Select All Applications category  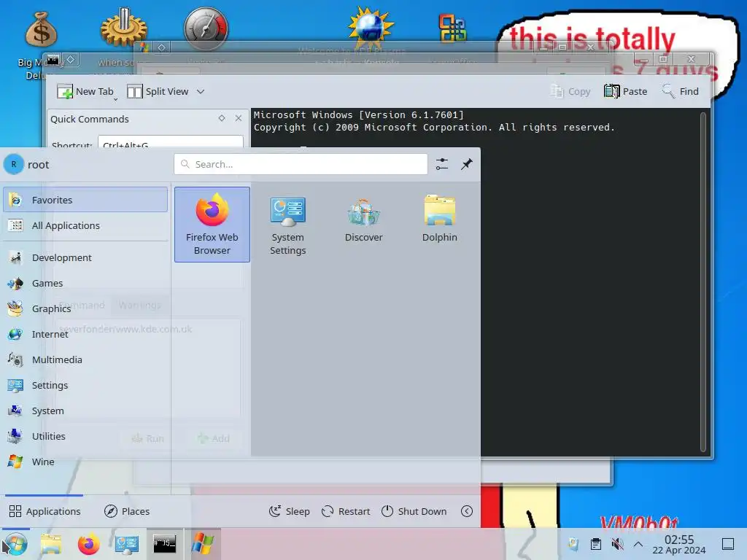85,225
